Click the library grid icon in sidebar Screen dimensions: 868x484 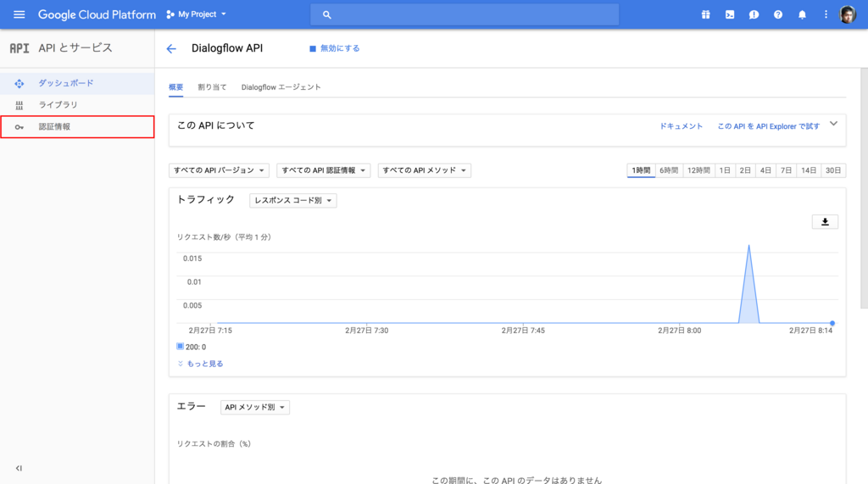pyautogui.click(x=19, y=105)
